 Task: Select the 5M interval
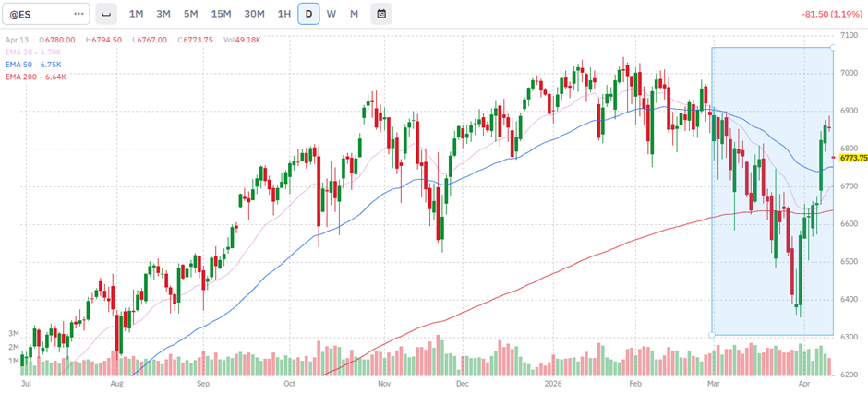pos(190,14)
